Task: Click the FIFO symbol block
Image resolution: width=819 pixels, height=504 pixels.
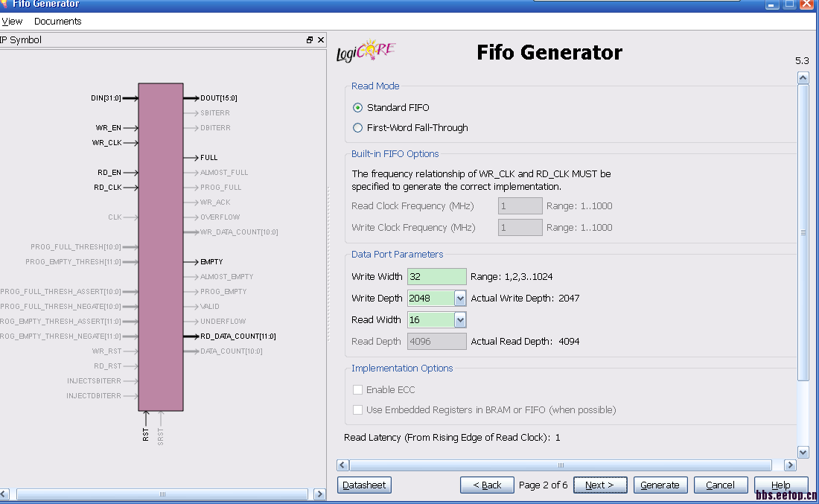Action: pyautogui.click(x=161, y=247)
